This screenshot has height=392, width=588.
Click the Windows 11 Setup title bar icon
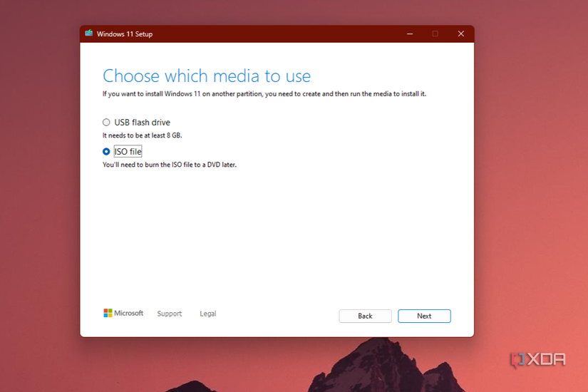click(x=89, y=33)
